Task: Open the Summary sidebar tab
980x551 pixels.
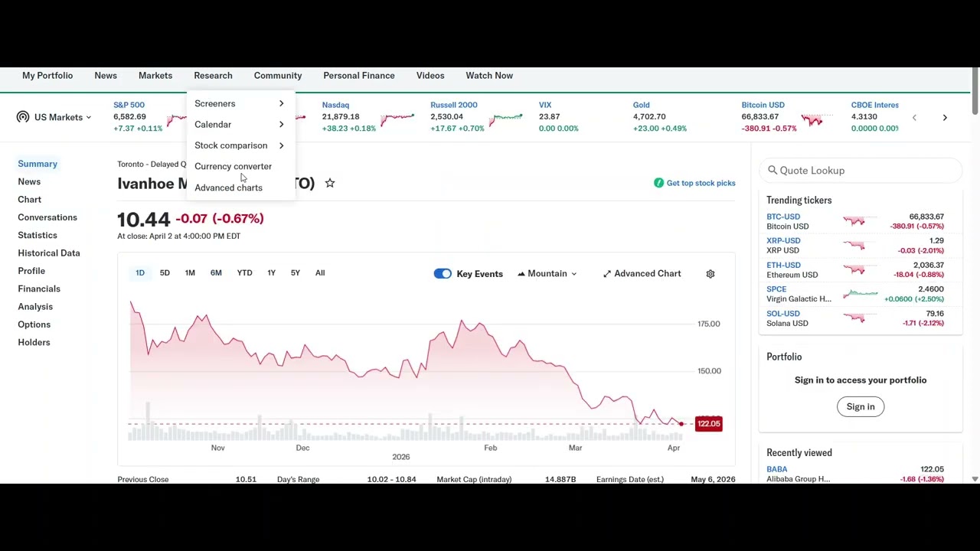Action: (x=38, y=164)
